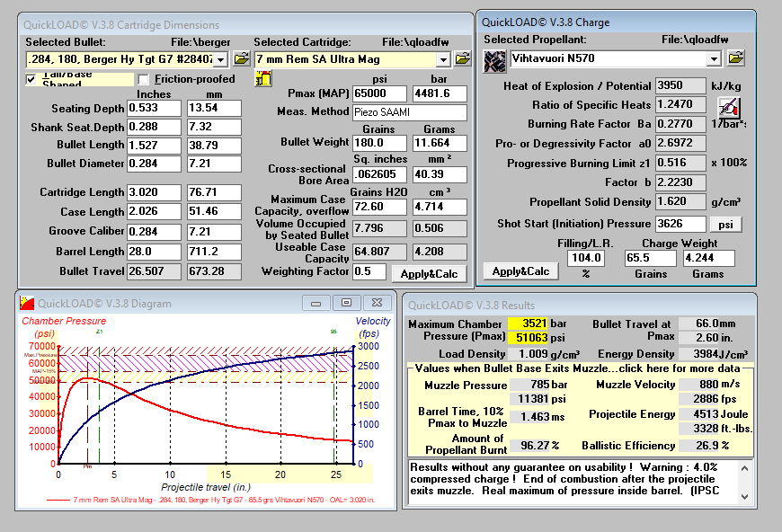
Task: Open cartridge file folder icon
Action: pyautogui.click(x=462, y=59)
